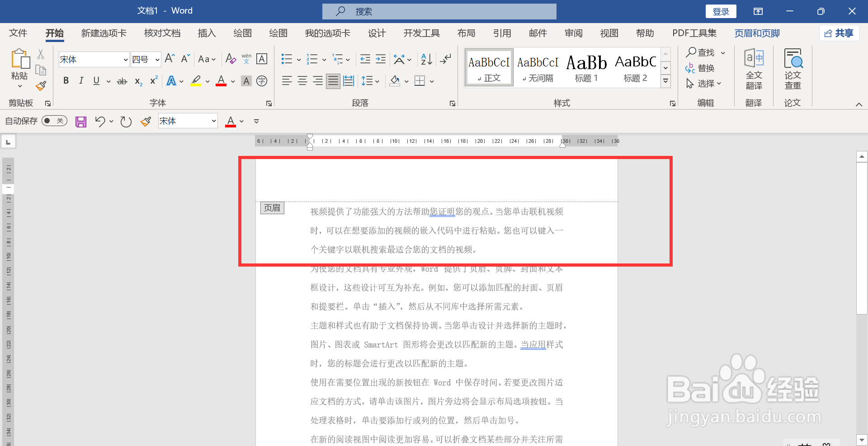Apply strikethrough formatting
Image resolution: width=868 pixels, height=446 pixels.
[122, 81]
